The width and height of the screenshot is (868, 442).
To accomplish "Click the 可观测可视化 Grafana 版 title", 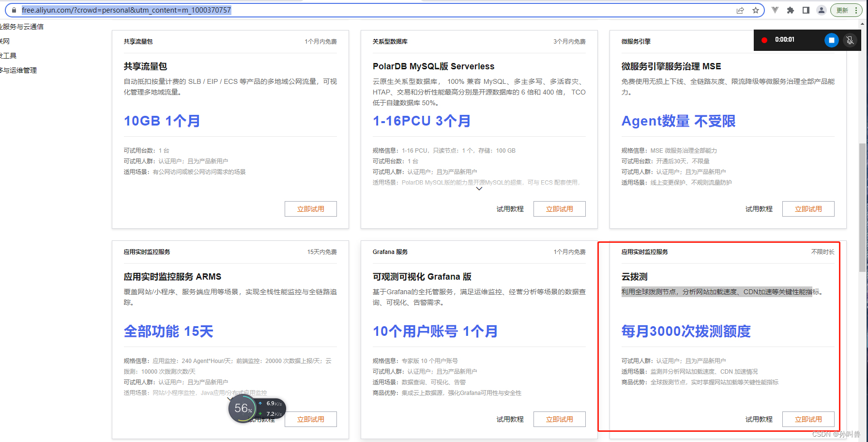I will (x=422, y=277).
